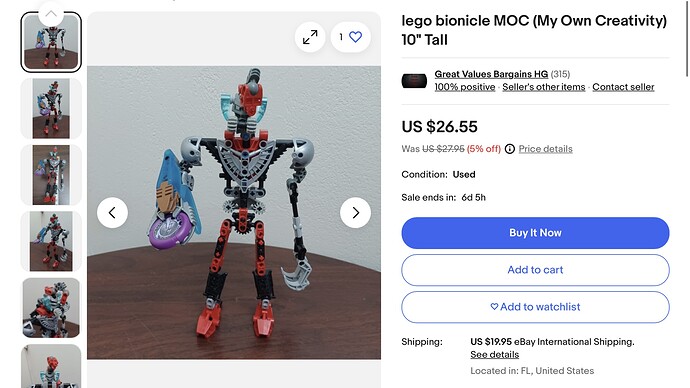Screen dimensions: 690x388
Task: Open Seller's other items link
Action: (x=543, y=87)
